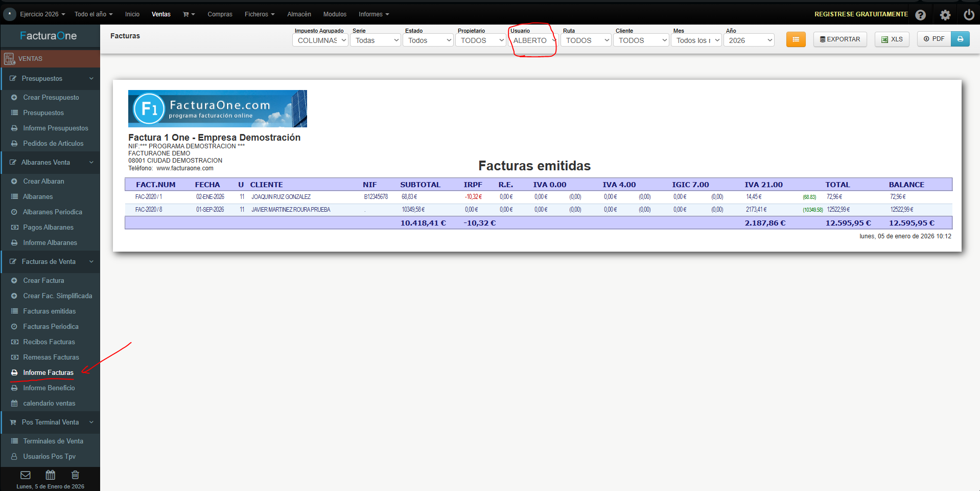980x491 pixels.
Task: Go to Inicio in top menu
Action: 132,14
